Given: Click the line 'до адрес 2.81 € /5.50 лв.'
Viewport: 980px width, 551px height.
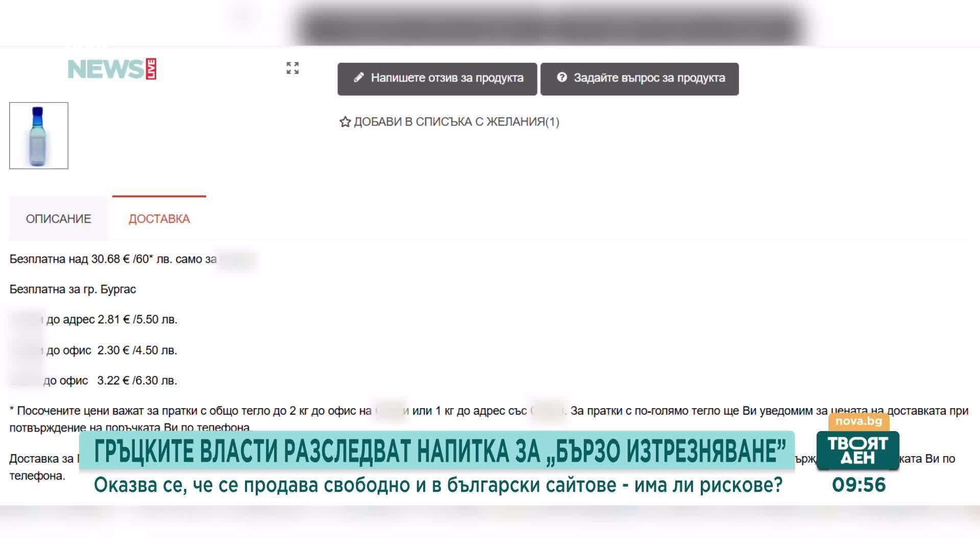Looking at the screenshot, I should point(112,320).
